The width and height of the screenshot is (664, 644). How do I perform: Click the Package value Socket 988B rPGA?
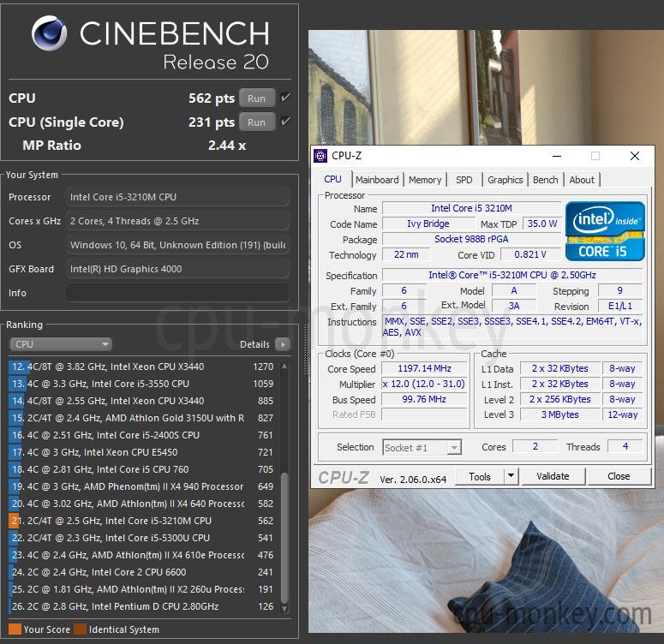[x=471, y=239]
